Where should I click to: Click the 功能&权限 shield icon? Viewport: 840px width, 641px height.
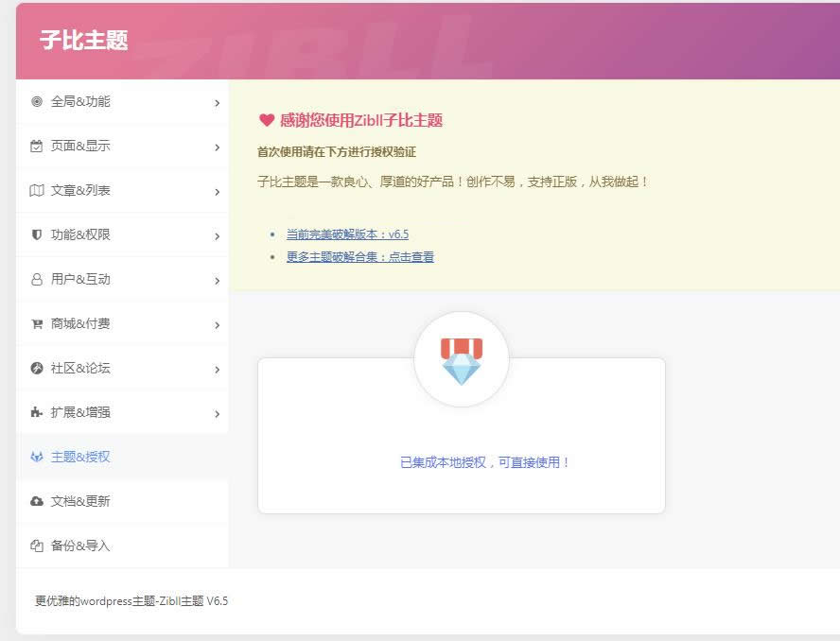[x=37, y=234]
